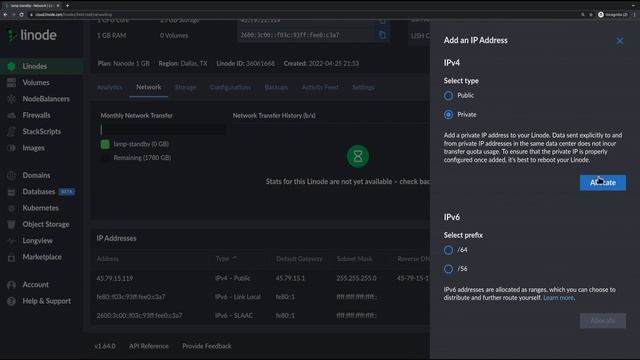Click the Subnet Mask column header

(354, 259)
